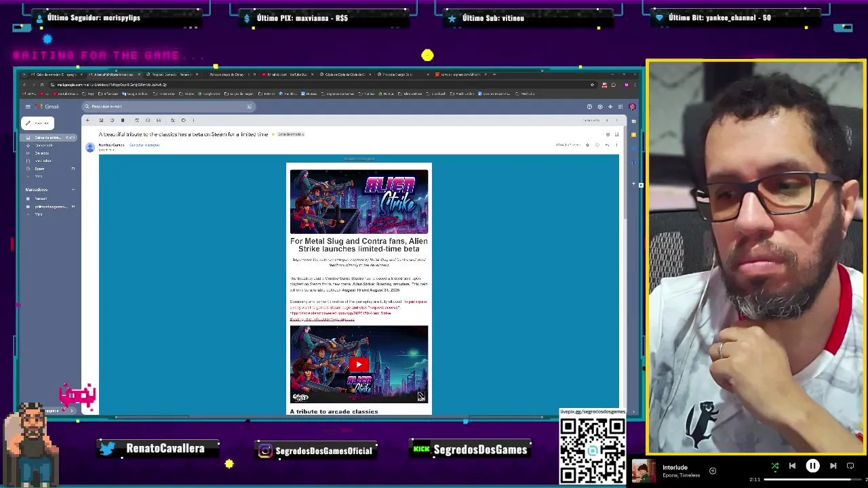Screen dimensions: 868x488
Task: Add the open email to Tasks
Action: [159, 120]
